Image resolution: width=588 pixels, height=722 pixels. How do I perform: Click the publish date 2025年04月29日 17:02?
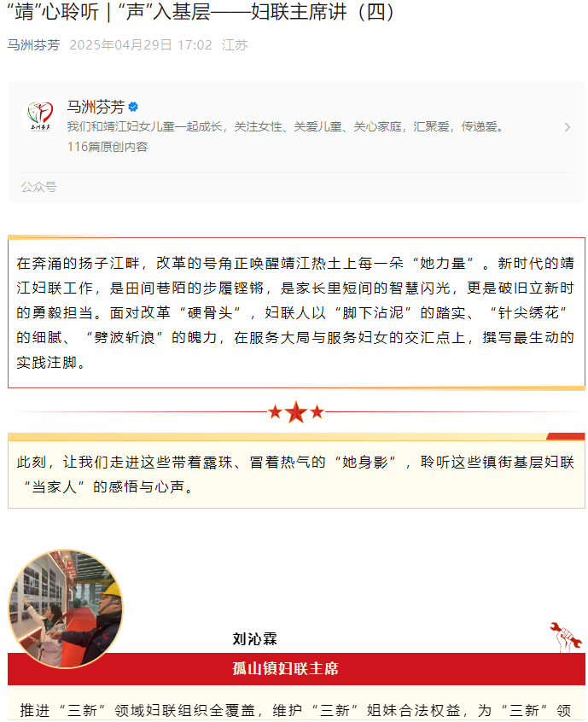pos(141,44)
